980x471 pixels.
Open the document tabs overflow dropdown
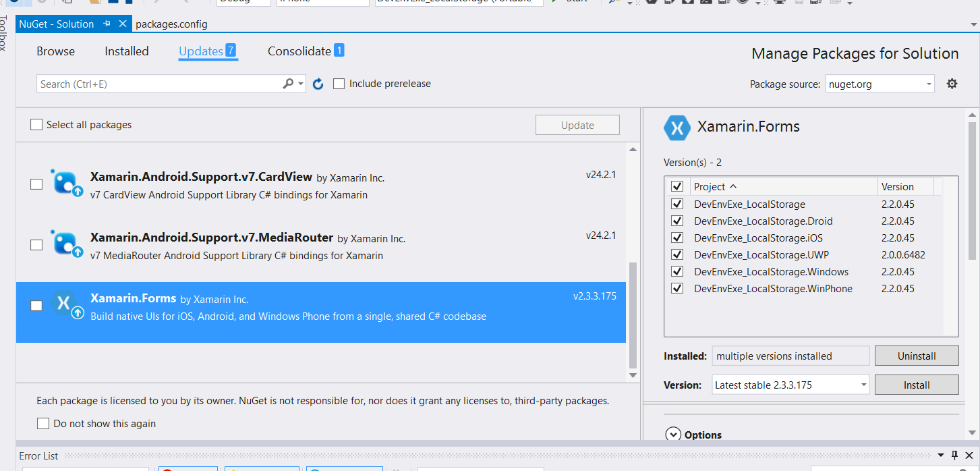pos(974,24)
